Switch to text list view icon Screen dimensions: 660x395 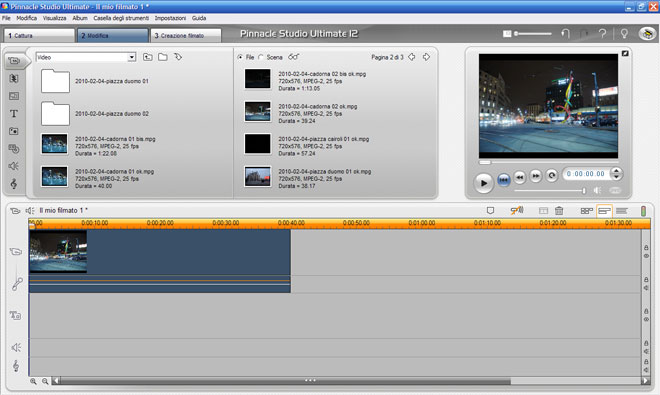coord(622,211)
